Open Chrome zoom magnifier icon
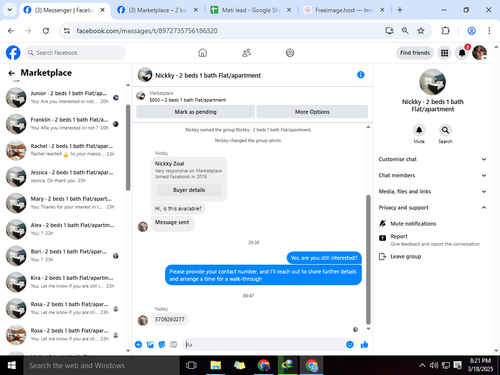Viewport: 500px width, 375px height. [405, 31]
